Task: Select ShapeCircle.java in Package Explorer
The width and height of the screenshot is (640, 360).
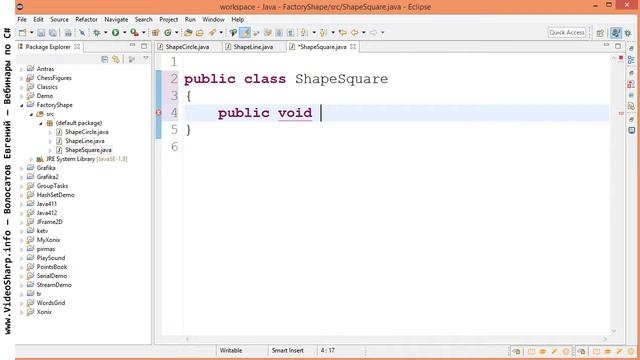Action: 87,132
